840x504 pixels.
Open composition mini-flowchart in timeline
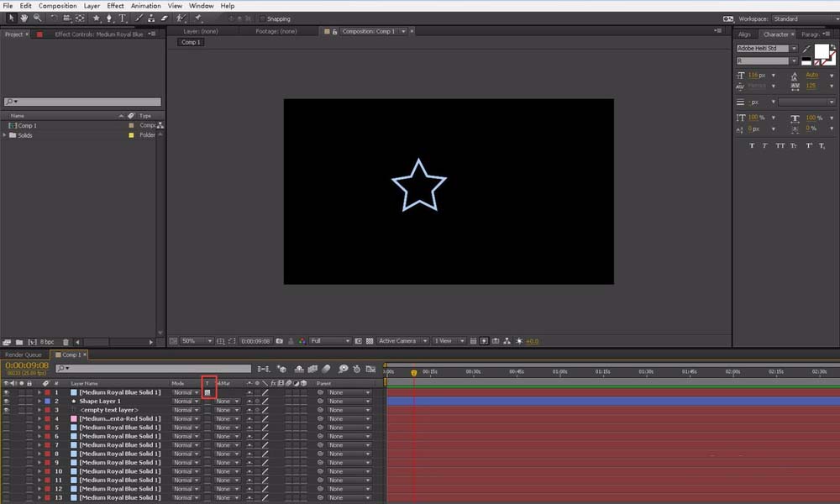pyautogui.click(x=263, y=369)
